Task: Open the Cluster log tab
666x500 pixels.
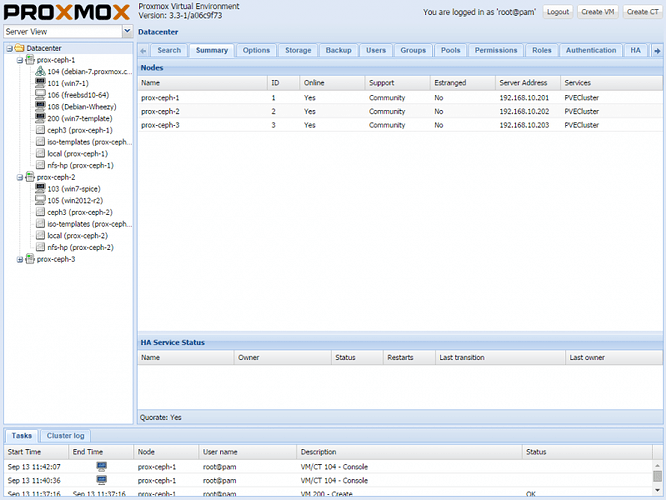Action: click(66, 436)
